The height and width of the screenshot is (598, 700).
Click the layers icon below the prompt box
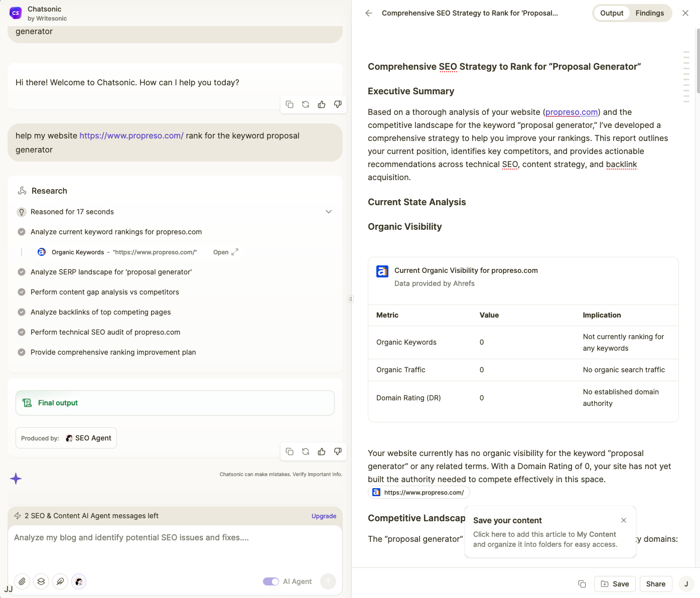(41, 581)
